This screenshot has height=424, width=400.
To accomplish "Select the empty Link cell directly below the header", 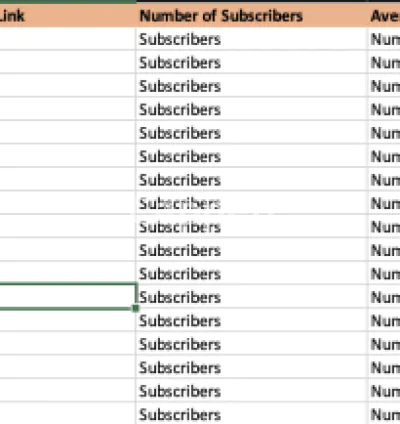I will [x=68, y=39].
